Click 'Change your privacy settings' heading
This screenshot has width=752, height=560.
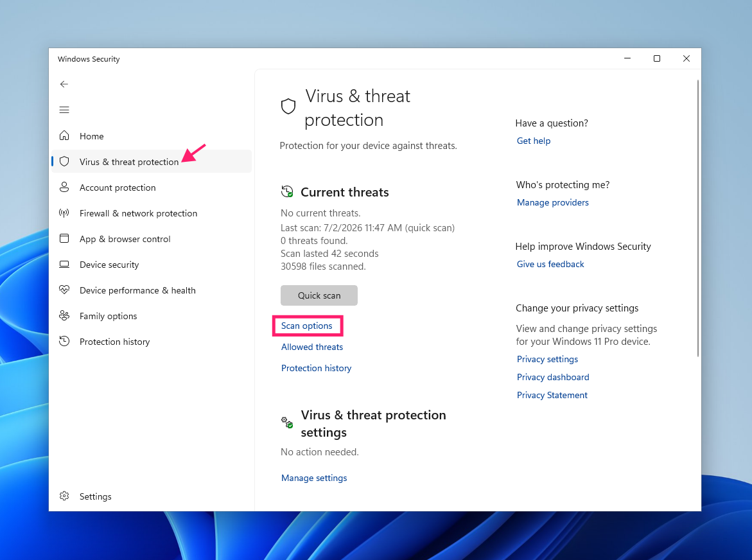(577, 308)
